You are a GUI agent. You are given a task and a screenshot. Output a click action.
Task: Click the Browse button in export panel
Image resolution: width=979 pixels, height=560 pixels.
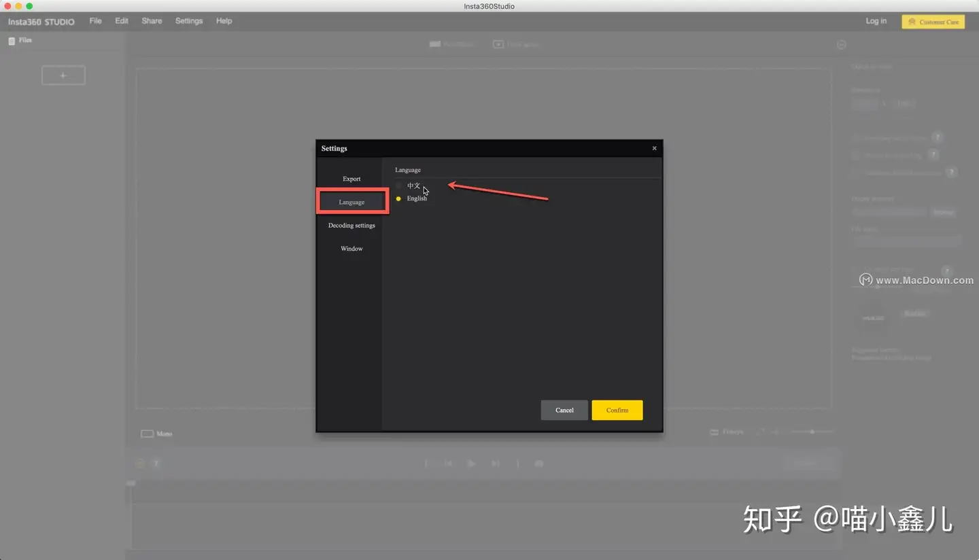coord(943,213)
